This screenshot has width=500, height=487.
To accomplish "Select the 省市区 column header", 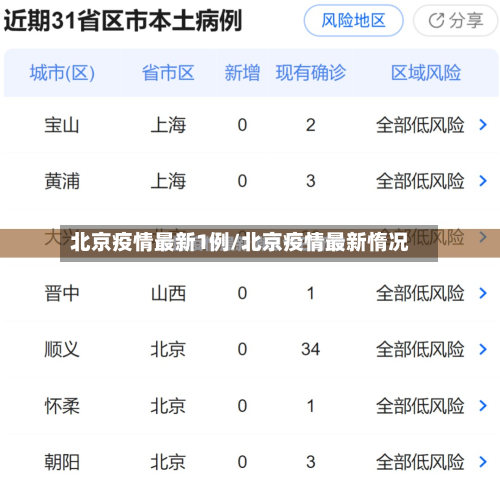I will pos(168,73).
